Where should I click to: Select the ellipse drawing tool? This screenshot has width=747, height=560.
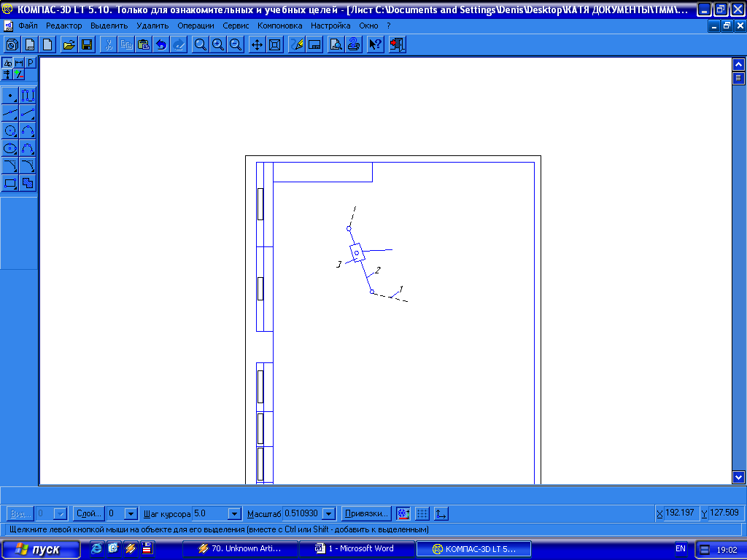(10, 148)
